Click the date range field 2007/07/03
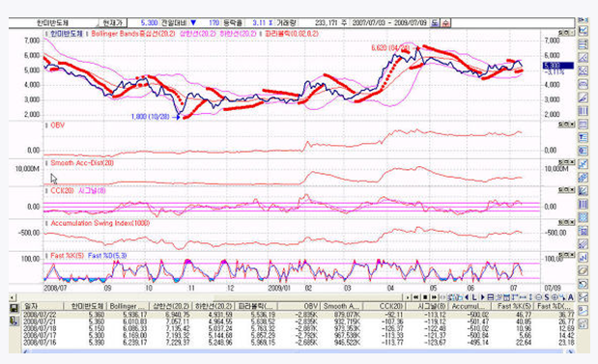Image resolution: width=598 pixels, height=364 pixels. click(389, 23)
